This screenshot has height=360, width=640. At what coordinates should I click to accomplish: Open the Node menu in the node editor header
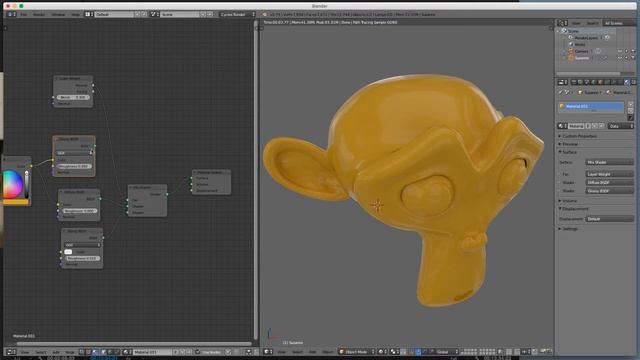pyautogui.click(x=70, y=352)
